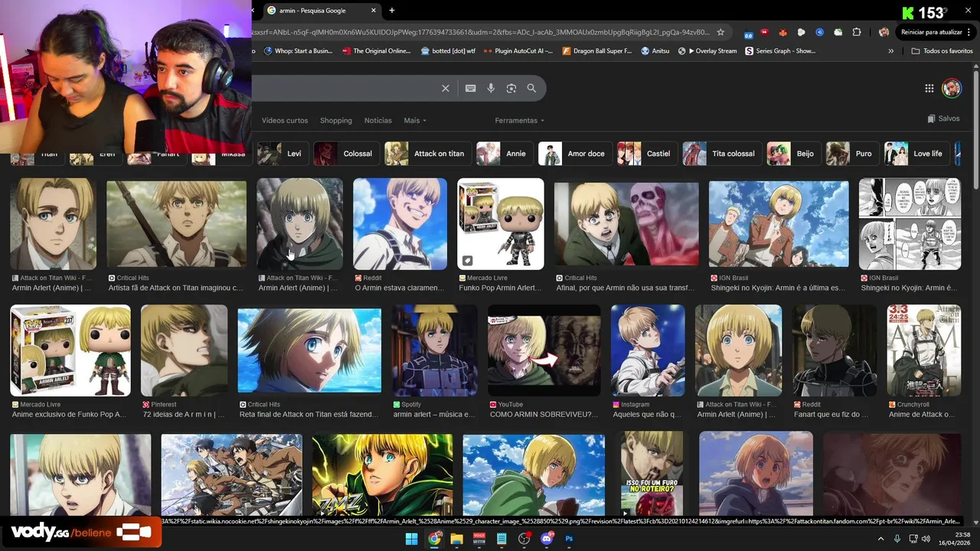The height and width of the screenshot is (551, 980).
Task: Open Discord from the taskbar
Action: [547, 539]
